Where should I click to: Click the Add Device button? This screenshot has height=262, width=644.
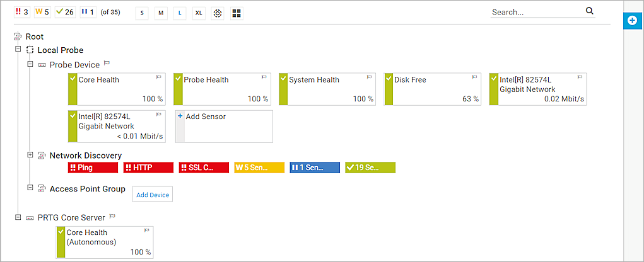152,195
